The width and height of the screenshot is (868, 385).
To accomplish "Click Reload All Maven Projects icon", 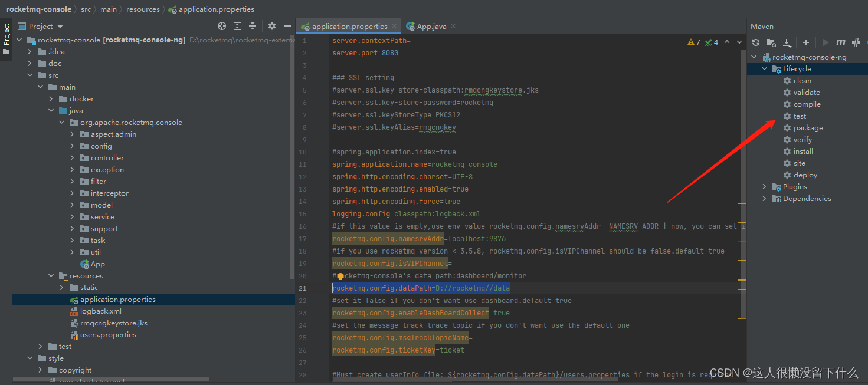I will pos(756,42).
